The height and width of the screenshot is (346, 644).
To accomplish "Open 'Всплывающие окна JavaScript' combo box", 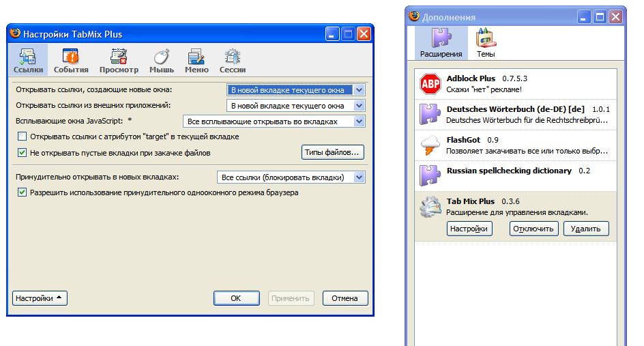I will (x=274, y=121).
